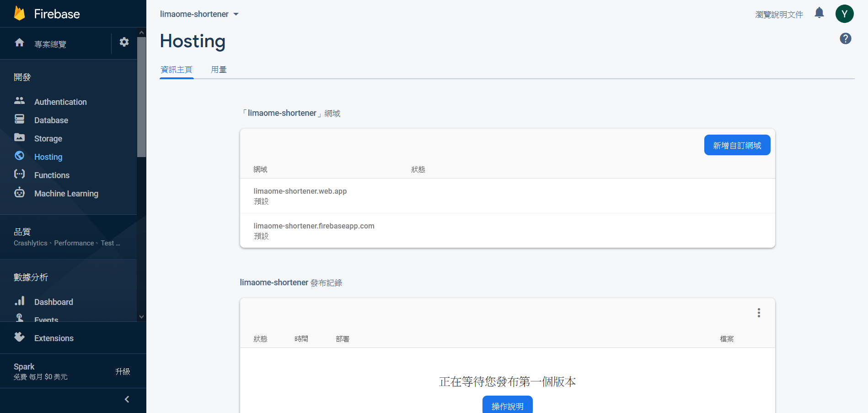Open the user account avatar Y

[x=844, y=14]
